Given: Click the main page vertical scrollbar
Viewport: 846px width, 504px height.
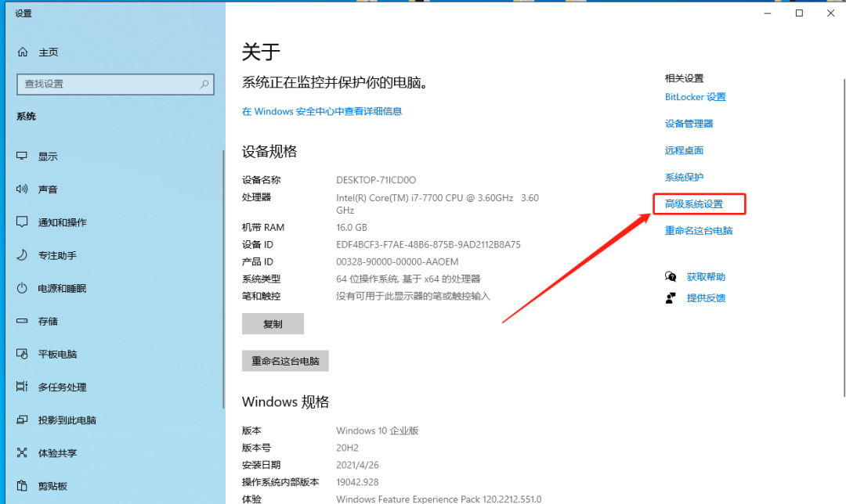Looking at the screenshot, I should [x=844, y=237].
